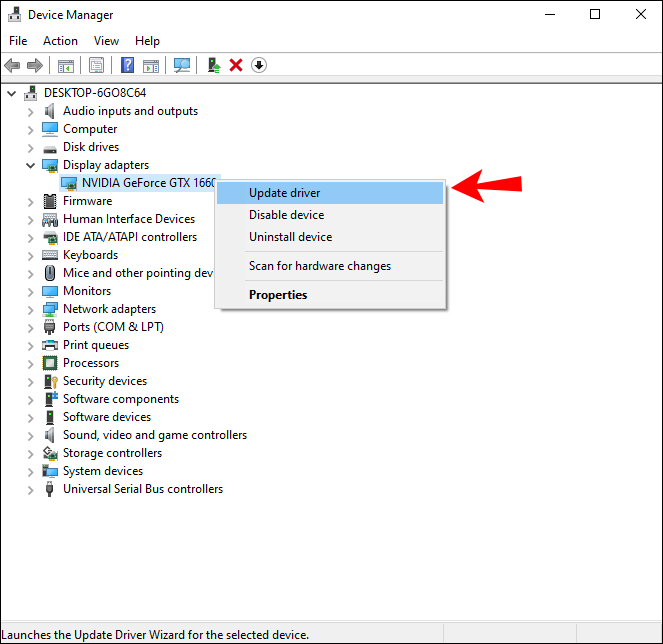
Task: Expand the Software components category
Action: point(30,400)
